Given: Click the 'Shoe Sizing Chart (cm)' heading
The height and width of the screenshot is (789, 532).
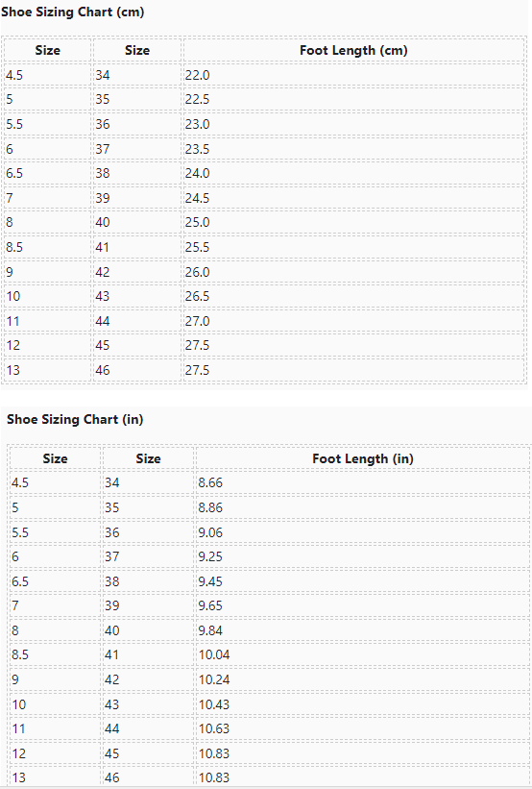Looking at the screenshot, I should (73, 12).
